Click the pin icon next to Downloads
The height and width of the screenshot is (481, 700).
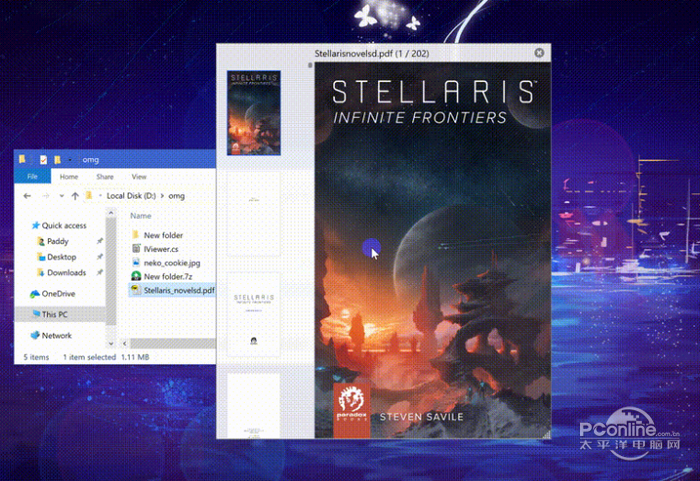(100, 272)
